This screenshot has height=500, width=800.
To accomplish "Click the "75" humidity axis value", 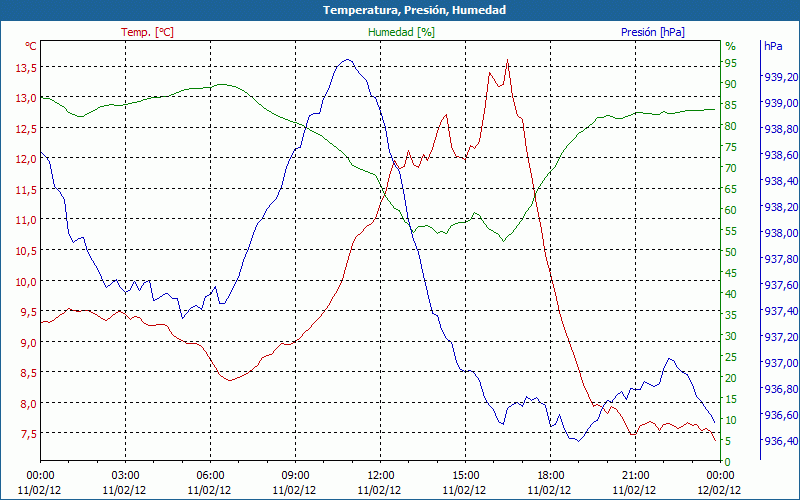I will pyautogui.click(x=731, y=147).
